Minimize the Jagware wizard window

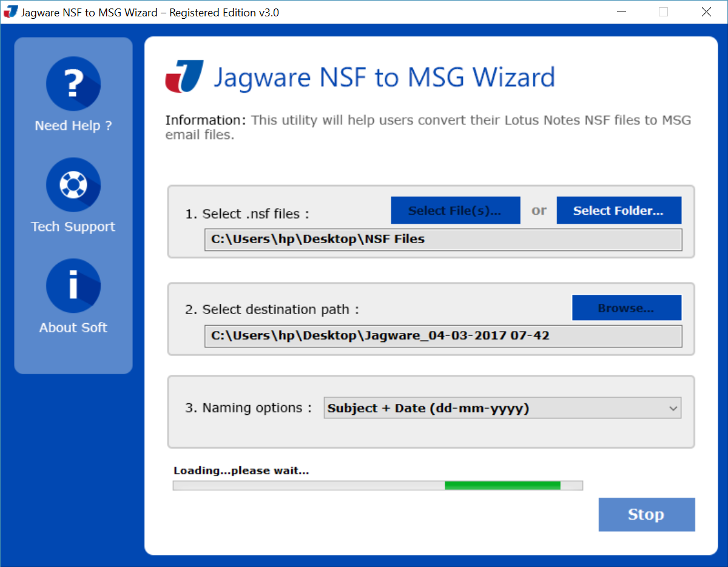(621, 12)
